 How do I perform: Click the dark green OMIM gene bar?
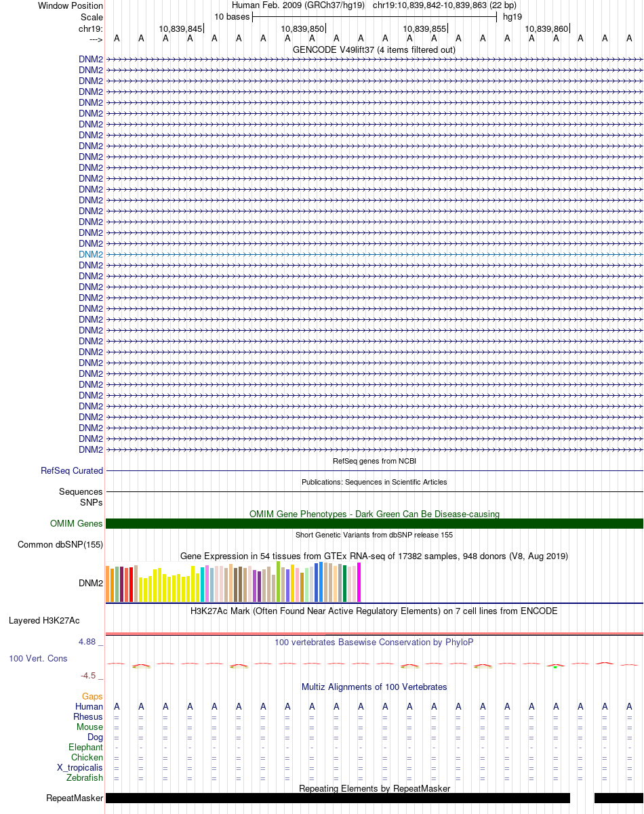(374, 523)
